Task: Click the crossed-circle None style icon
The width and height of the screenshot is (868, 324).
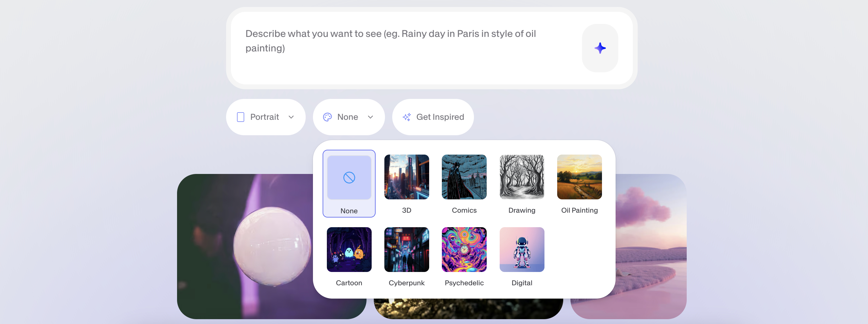Action: [x=349, y=178]
